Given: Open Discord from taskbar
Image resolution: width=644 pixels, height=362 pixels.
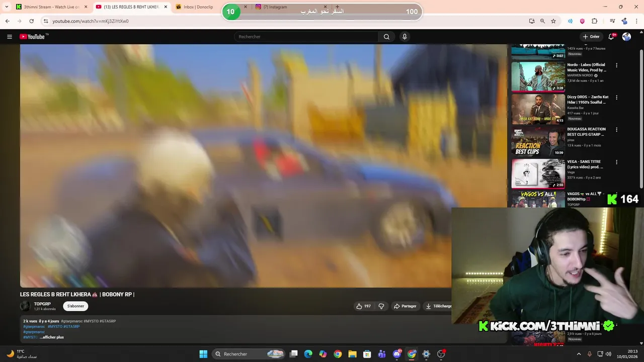Looking at the screenshot, I should 397,354.
